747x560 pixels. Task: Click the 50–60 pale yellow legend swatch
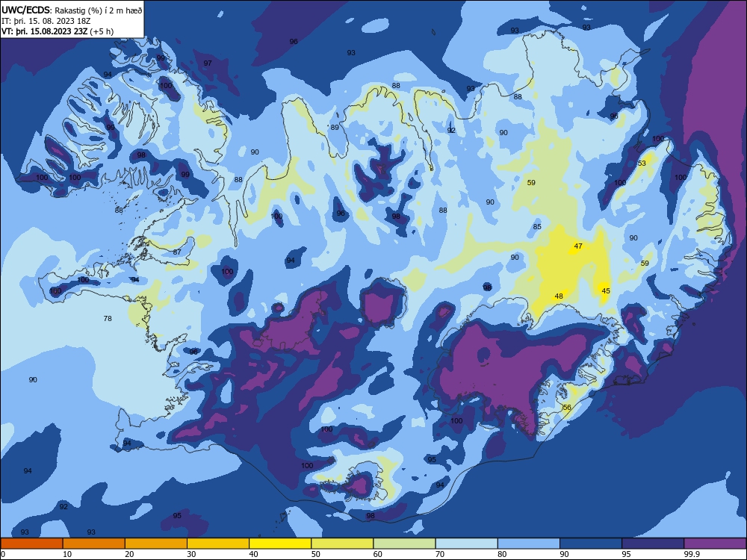[x=342, y=544]
